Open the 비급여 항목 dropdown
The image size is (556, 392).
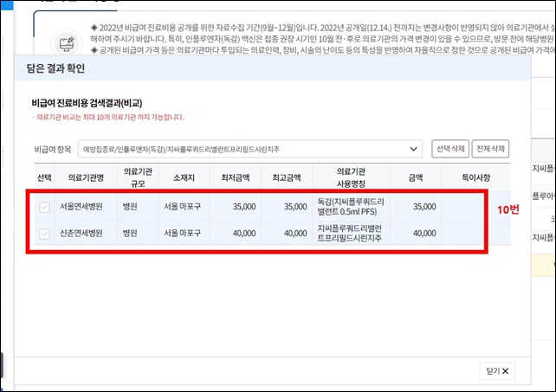click(x=250, y=149)
